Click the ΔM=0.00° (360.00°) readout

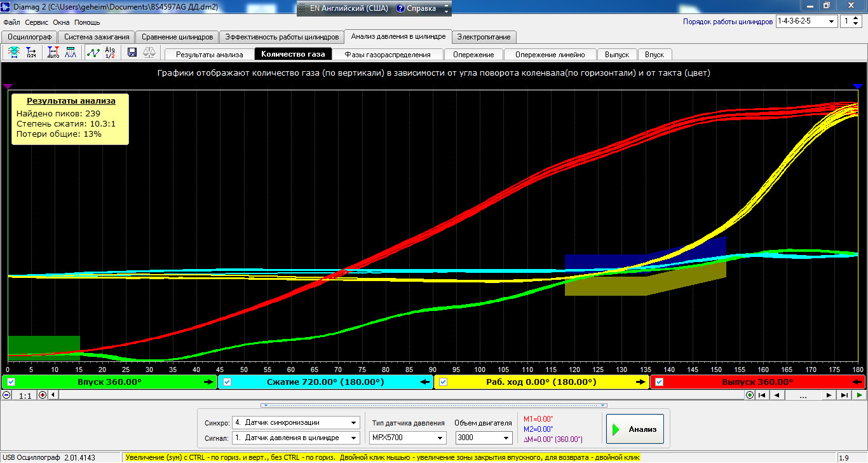553,439
